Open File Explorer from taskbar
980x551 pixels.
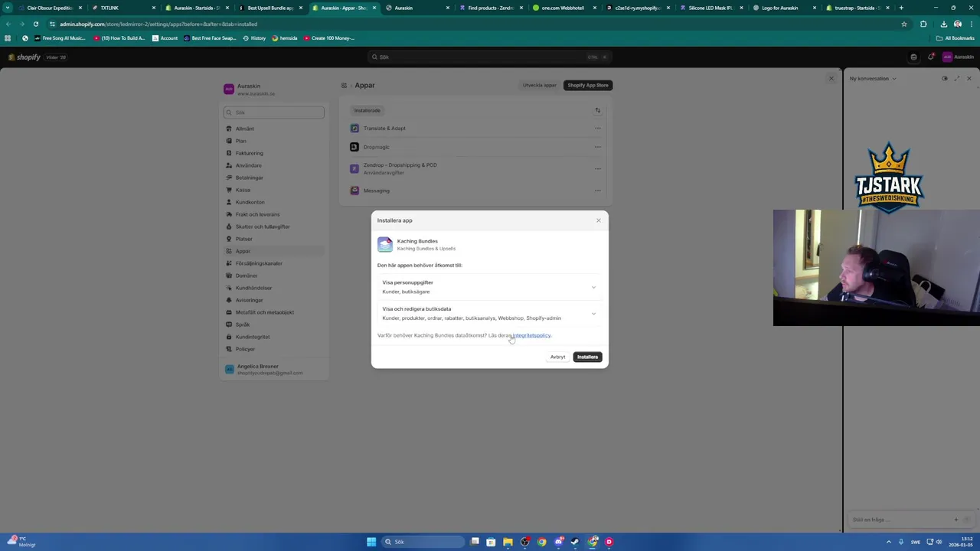click(x=508, y=542)
